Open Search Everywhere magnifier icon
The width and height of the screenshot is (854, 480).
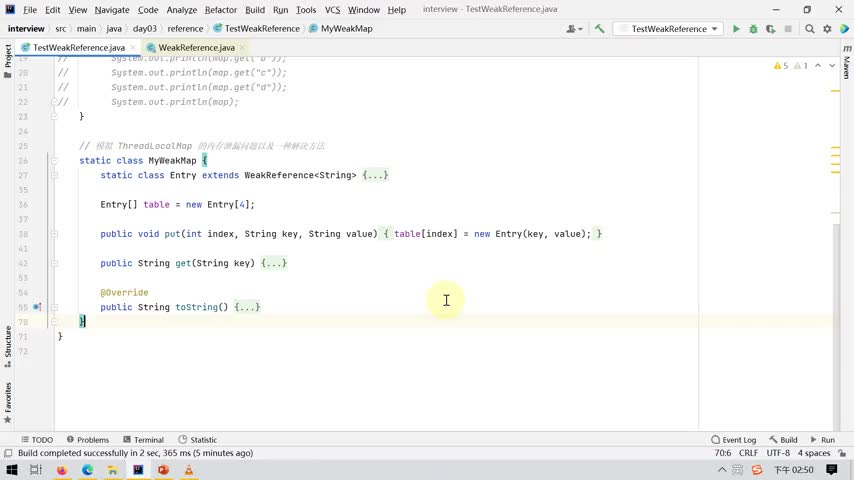[x=810, y=29]
